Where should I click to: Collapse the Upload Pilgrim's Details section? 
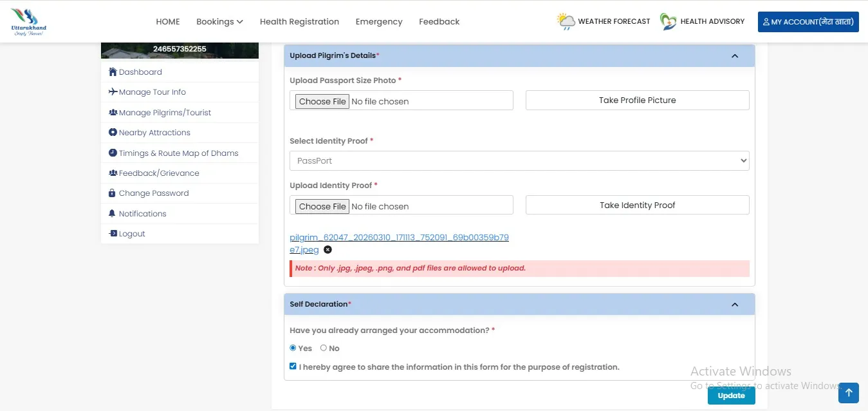(734, 55)
